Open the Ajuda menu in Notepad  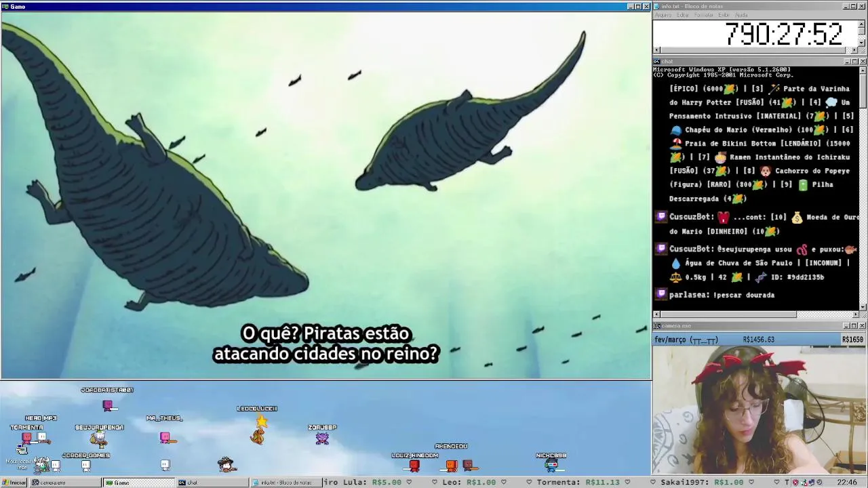pyautogui.click(x=741, y=15)
